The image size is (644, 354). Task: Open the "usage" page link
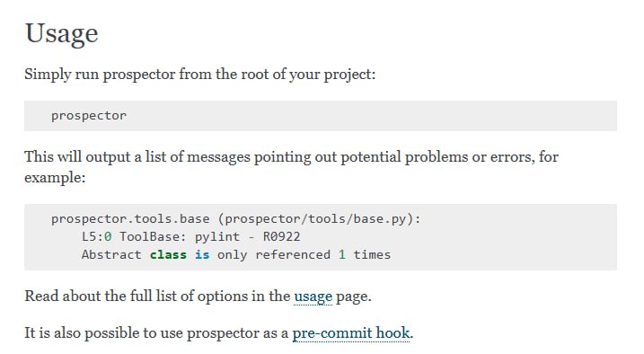click(313, 296)
